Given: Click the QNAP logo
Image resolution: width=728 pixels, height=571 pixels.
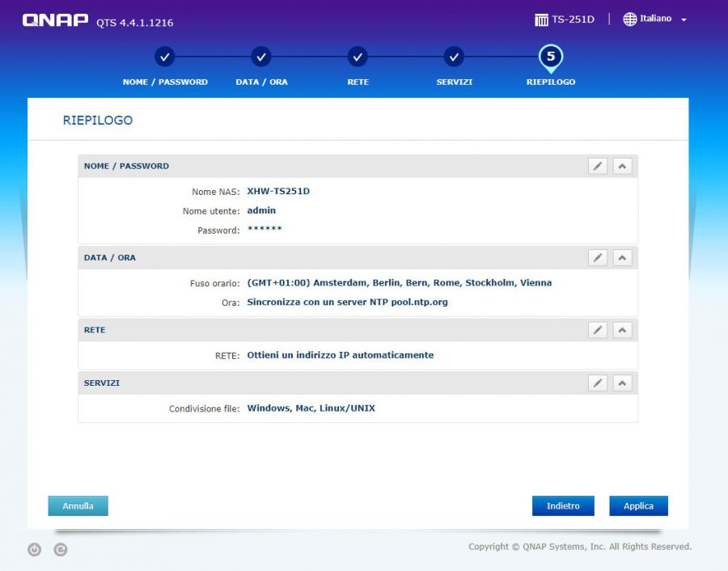Looking at the screenshot, I should coord(55,20).
